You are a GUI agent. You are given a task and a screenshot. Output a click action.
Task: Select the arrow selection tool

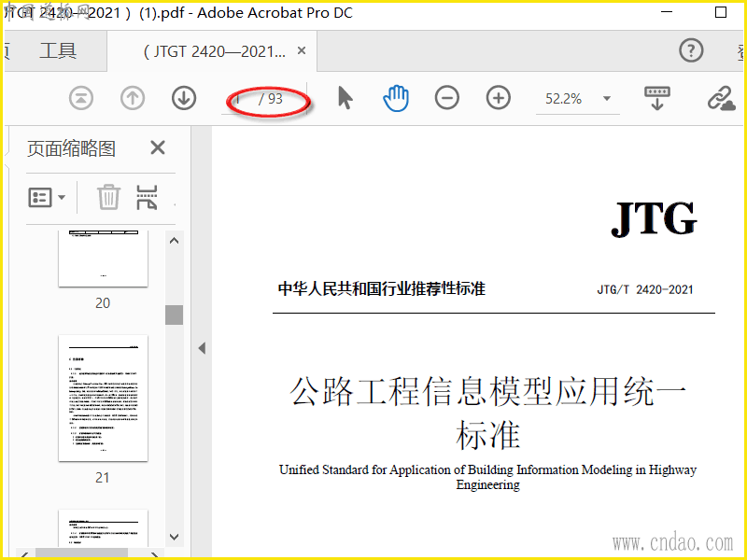[x=345, y=98]
